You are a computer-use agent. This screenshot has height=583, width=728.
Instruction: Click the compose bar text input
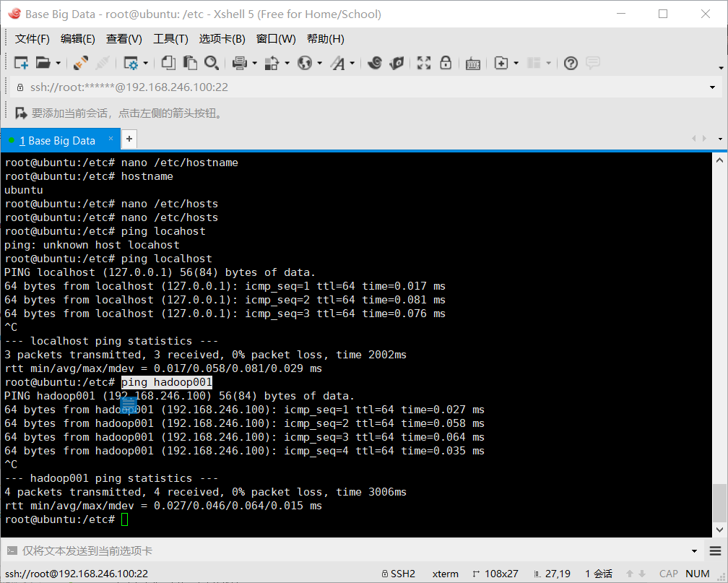(x=353, y=551)
